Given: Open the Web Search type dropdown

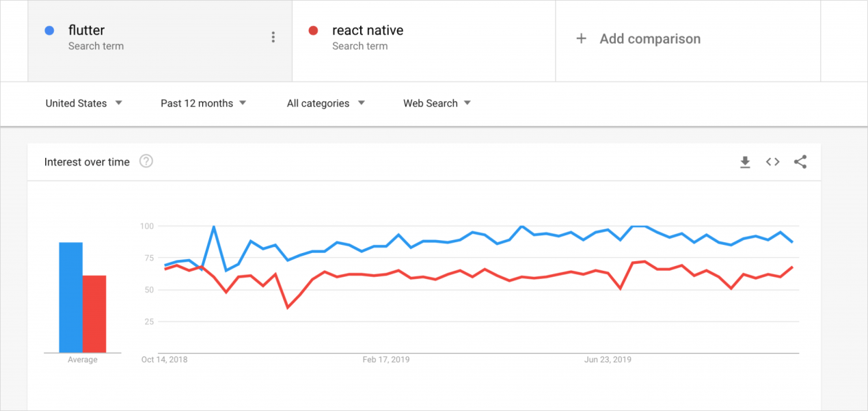Looking at the screenshot, I should [x=437, y=103].
